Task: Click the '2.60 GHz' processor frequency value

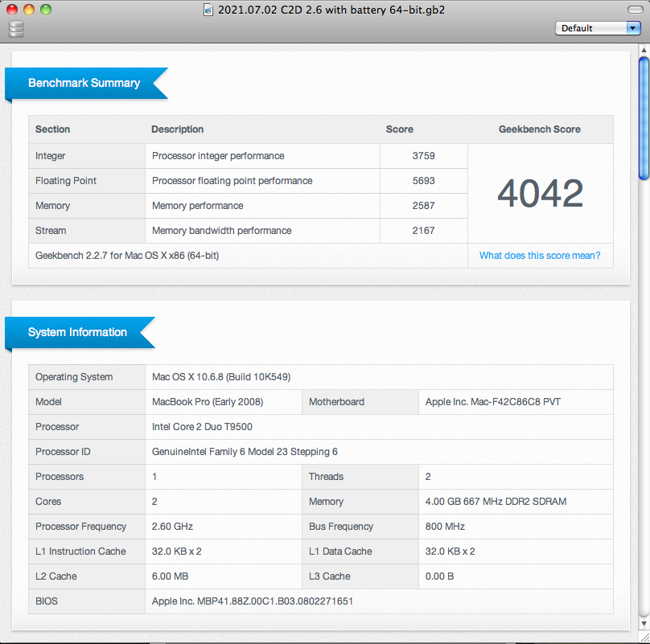Action: tap(172, 527)
